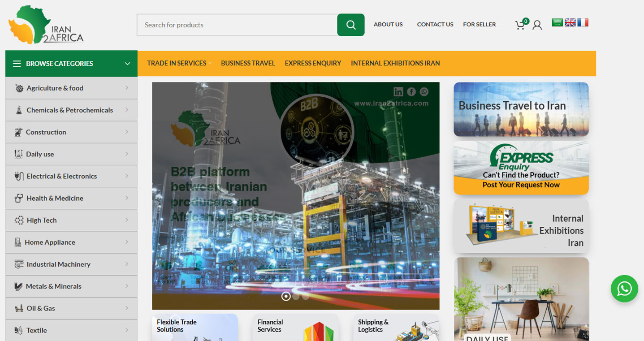
Task: Select the Metals & Minerals category text
Action: (x=54, y=286)
